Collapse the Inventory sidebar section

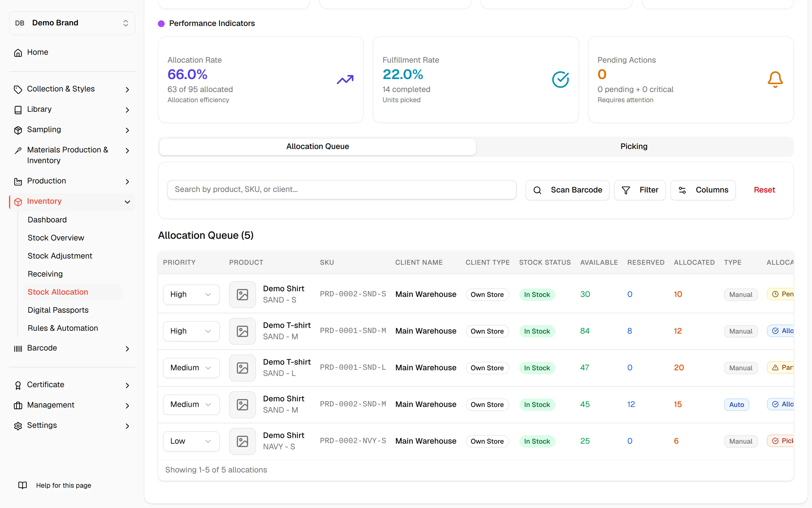pyautogui.click(x=72, y=201)
